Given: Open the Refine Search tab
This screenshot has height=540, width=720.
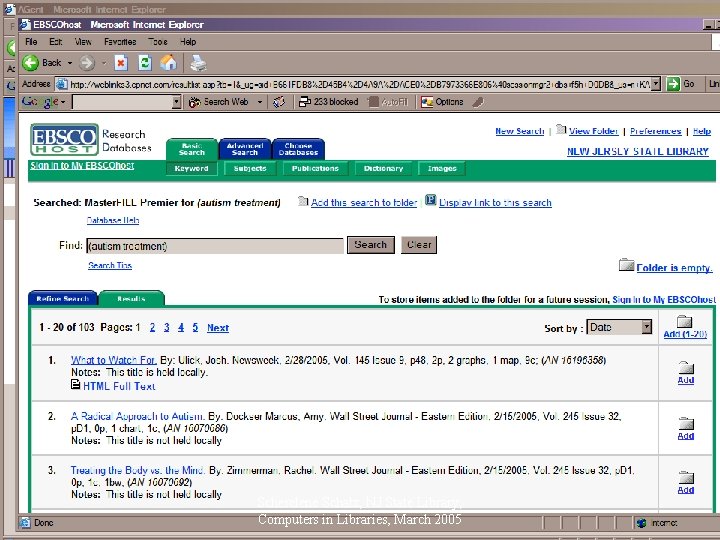Looking at the screenshot, I should click(62, 298).
